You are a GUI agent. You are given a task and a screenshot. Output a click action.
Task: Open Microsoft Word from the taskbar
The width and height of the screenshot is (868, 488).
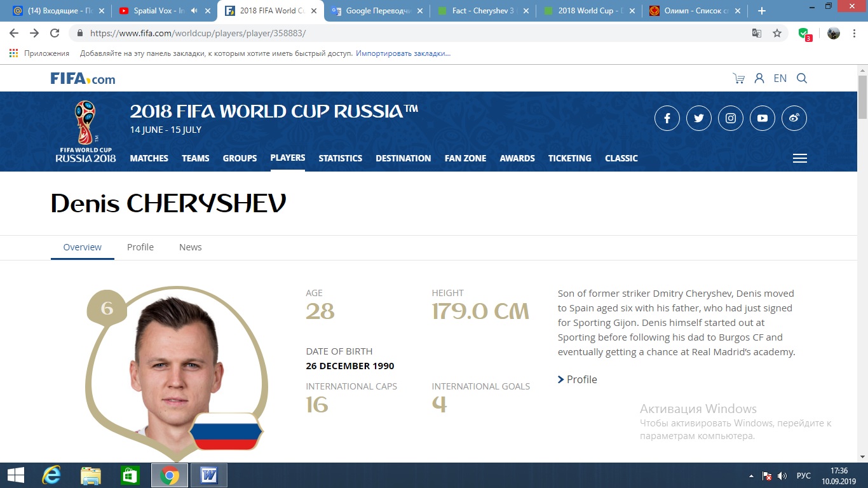(209, 475)
